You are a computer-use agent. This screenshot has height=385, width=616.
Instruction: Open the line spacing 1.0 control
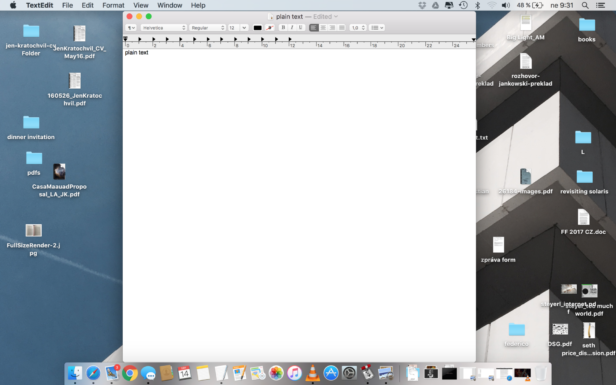tap(358, 28)
